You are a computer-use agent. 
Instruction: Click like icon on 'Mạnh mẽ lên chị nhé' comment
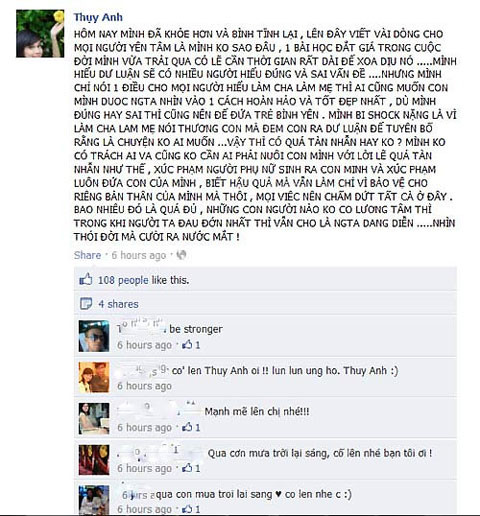(x=187, y=427)
